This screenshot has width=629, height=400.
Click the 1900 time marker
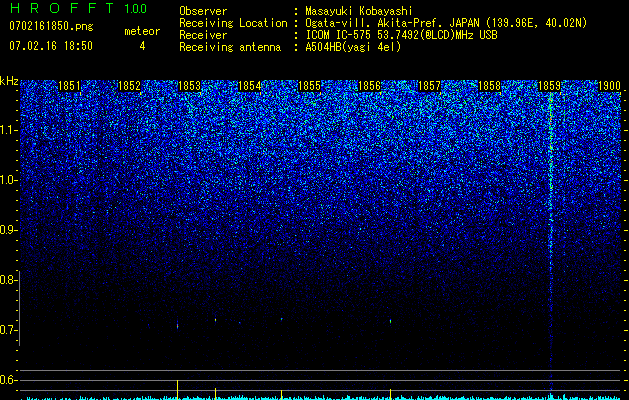click(610, 86)
